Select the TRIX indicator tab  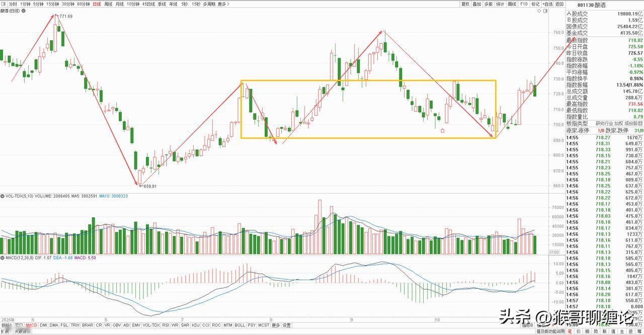(75, 325)
